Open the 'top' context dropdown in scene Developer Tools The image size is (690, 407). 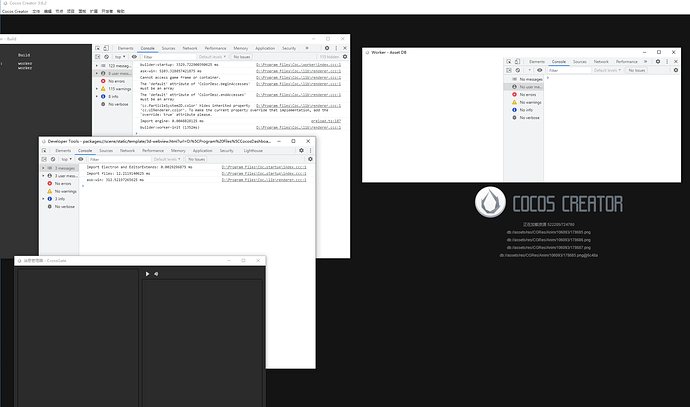[x=66, y=159]
